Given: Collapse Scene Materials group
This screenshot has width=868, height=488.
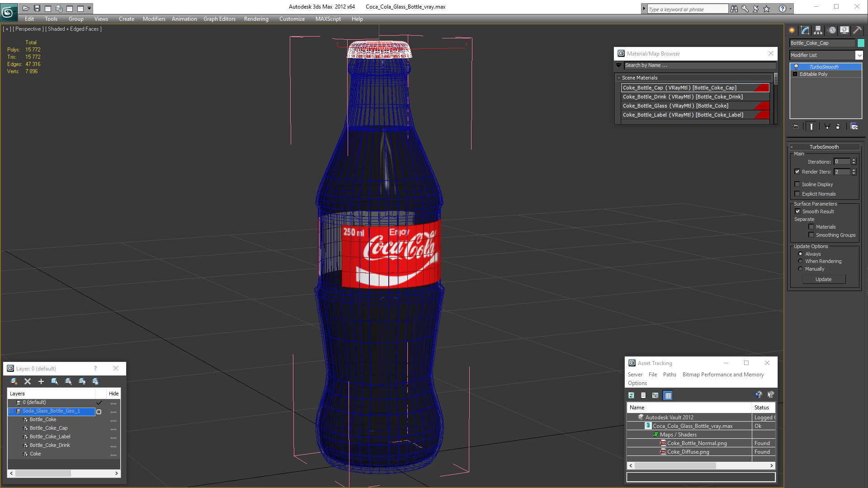Looking at the screenshot, I should pyautogui.click(x=618, y=78).
